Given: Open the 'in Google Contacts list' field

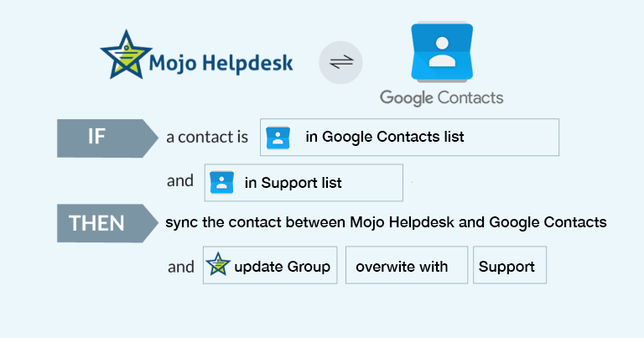Looking at the screenshot, I should (x=410, y=138).
